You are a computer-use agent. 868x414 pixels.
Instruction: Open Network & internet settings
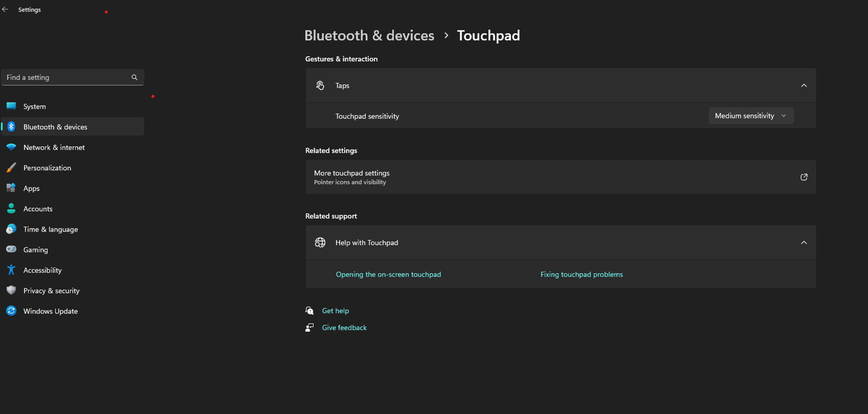54,147
